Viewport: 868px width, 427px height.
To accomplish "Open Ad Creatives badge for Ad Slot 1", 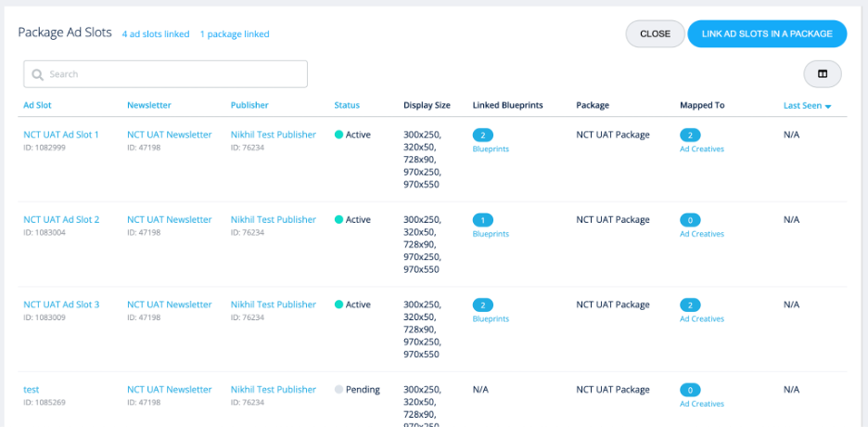I will [x=690, y=136].
